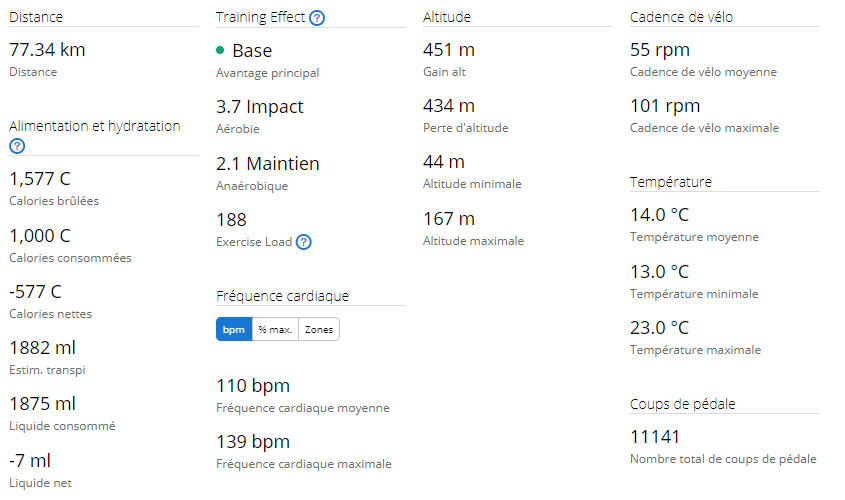
Task: Click the 11141 pedal strokes count
Action: pos(655,436)
